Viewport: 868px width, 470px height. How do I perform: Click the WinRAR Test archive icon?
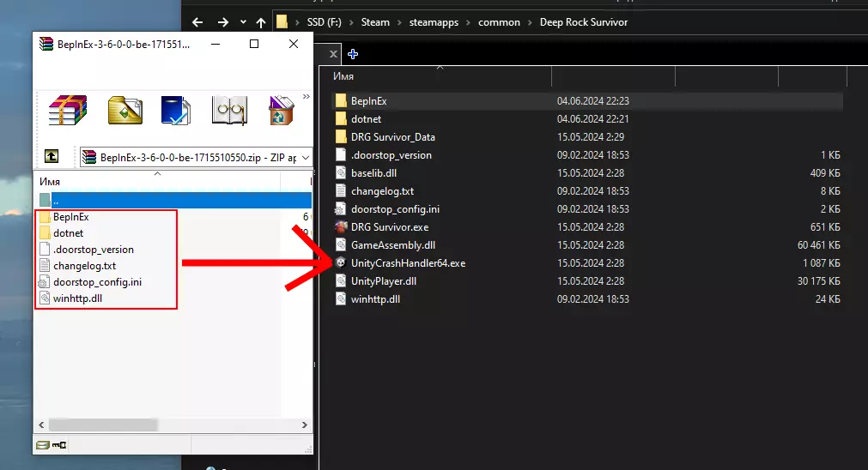tap(176, 110)
